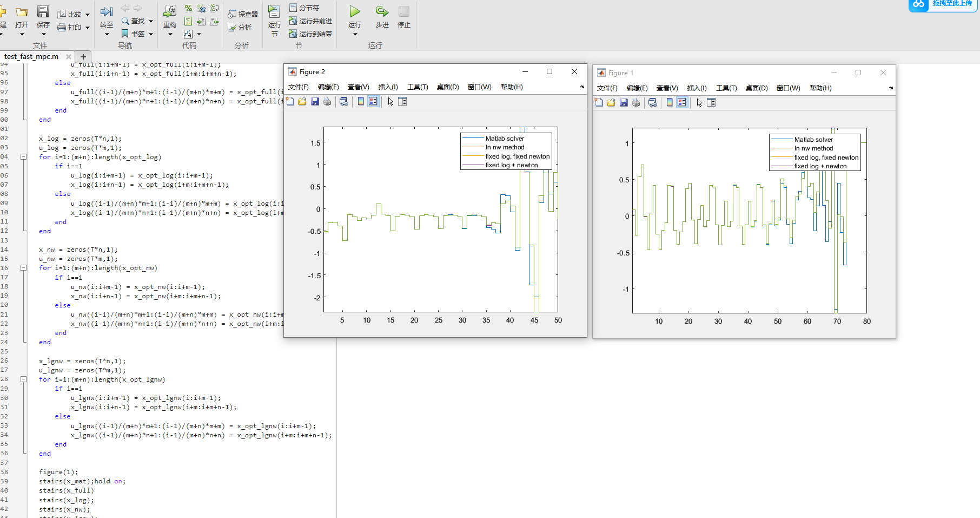The height and width of the screenshot is (518, 980).
Task: Open the Property Inspector icon in Figure 1
Action: (x=711, y=103)
